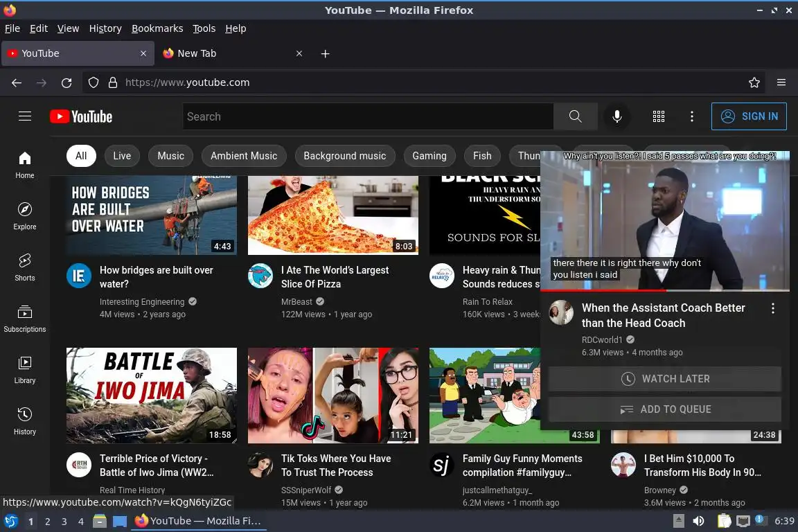Image resolution: width=798 pixels, height=532 pixels.
Task: Open 'Tik Toks Where You Have To Trust' title
Action: pyautogui.click(x=336, y=465)
